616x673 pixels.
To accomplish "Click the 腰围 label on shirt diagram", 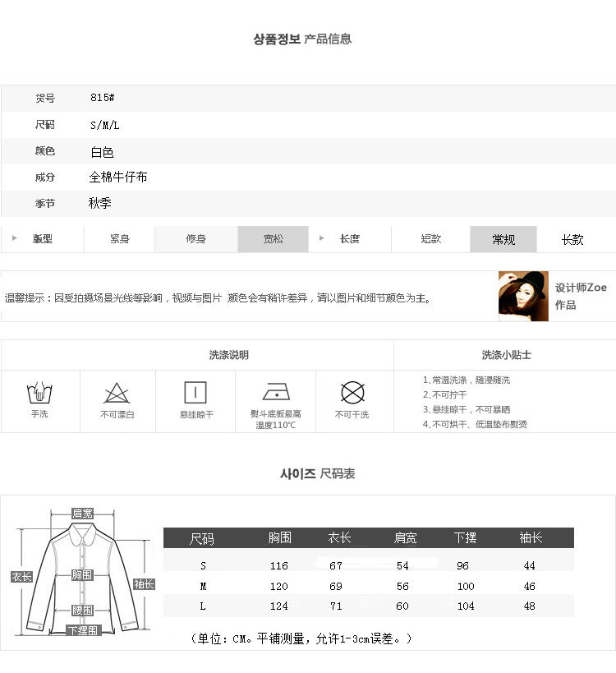I will tap(82, 610).
